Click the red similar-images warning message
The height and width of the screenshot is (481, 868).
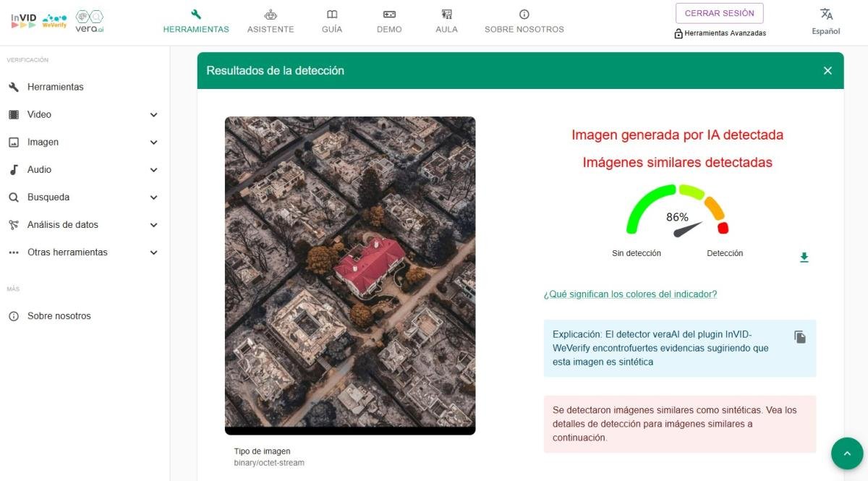click(x=680, y=424)
